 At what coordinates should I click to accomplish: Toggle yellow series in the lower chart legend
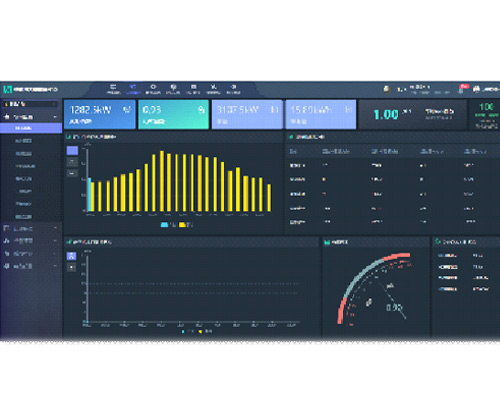click(205, 331)
